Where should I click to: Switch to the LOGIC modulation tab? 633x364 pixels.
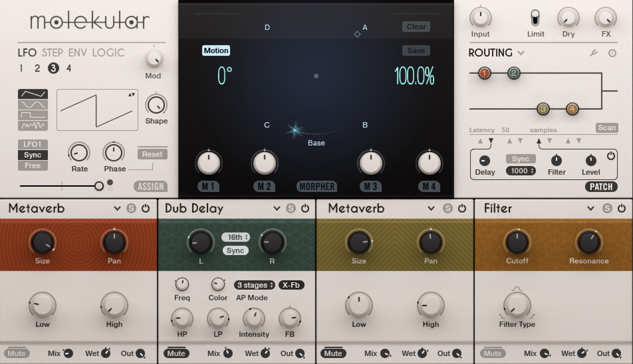108,53
